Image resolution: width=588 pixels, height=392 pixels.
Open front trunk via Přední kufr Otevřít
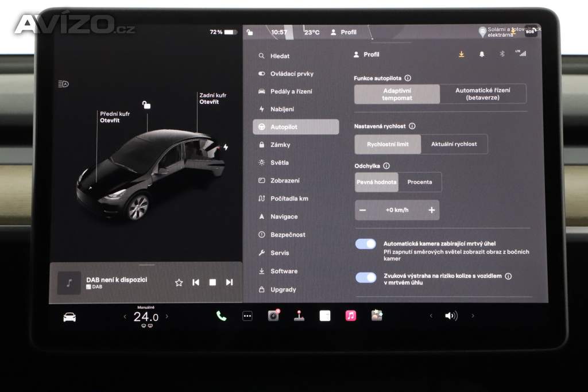coord(115,117)
